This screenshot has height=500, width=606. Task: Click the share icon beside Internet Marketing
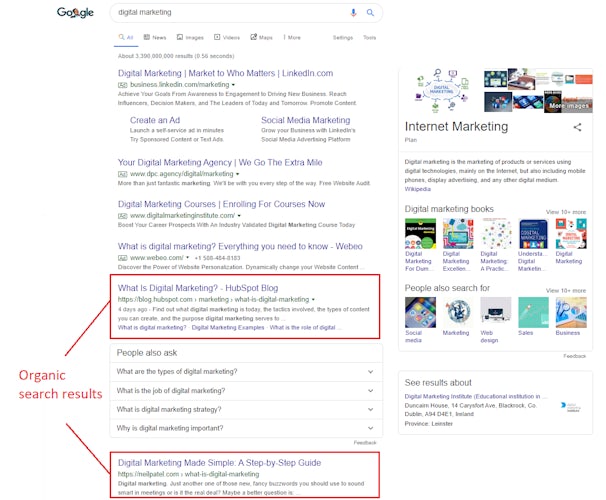click(x=577, y=127)
